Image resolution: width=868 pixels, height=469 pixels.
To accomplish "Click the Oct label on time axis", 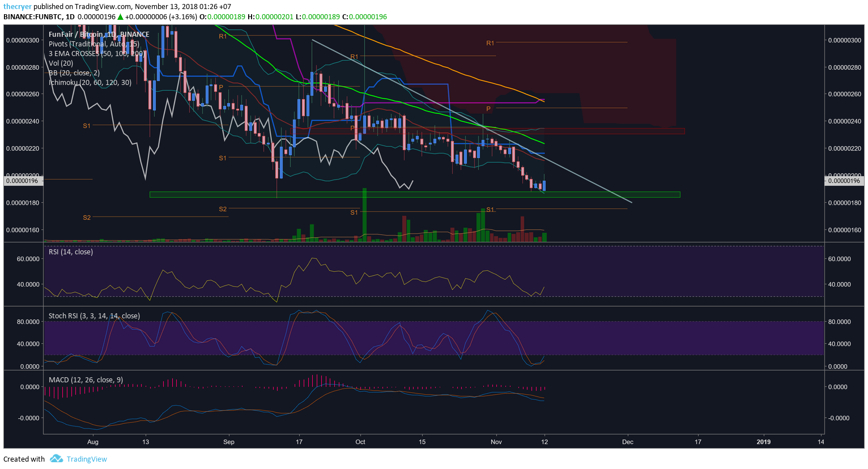I will (360, 442).
